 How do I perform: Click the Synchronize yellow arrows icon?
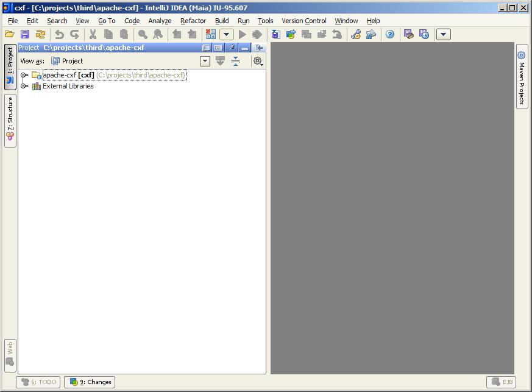coord(40,34)
